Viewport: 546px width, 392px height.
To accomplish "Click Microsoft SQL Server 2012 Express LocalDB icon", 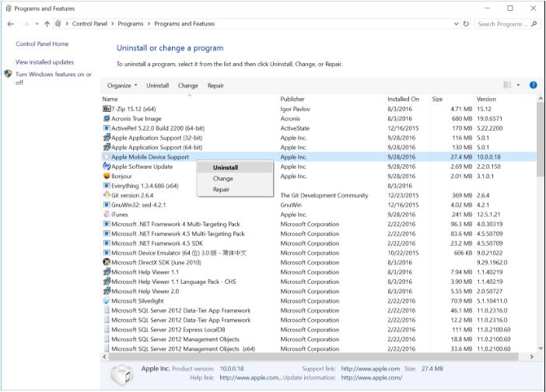I will [107, 329].
